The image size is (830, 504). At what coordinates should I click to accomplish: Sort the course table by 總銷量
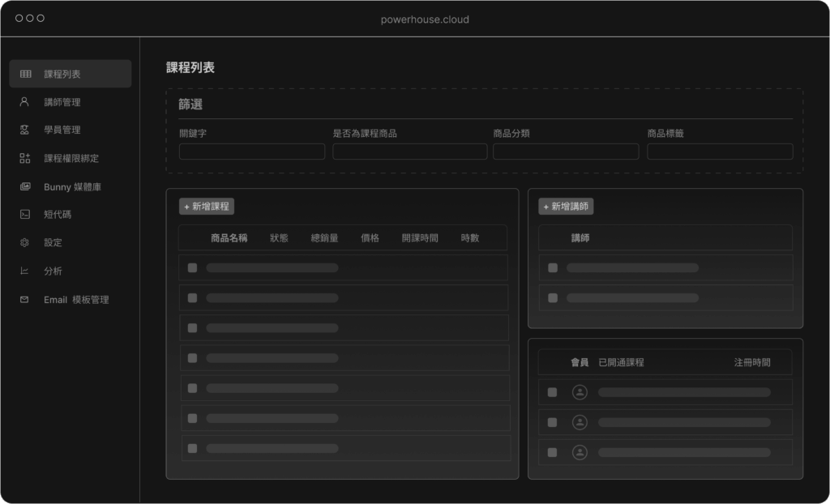tap(324, 238)
